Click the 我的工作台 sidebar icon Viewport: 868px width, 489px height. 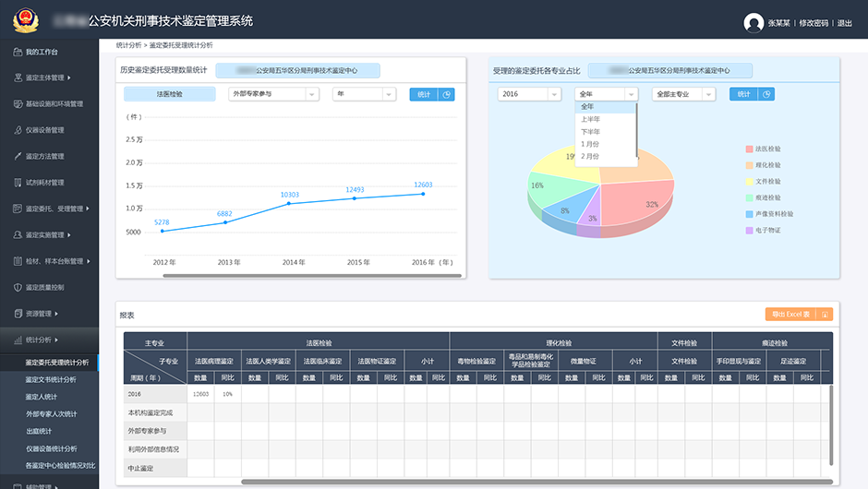point(18,52)
